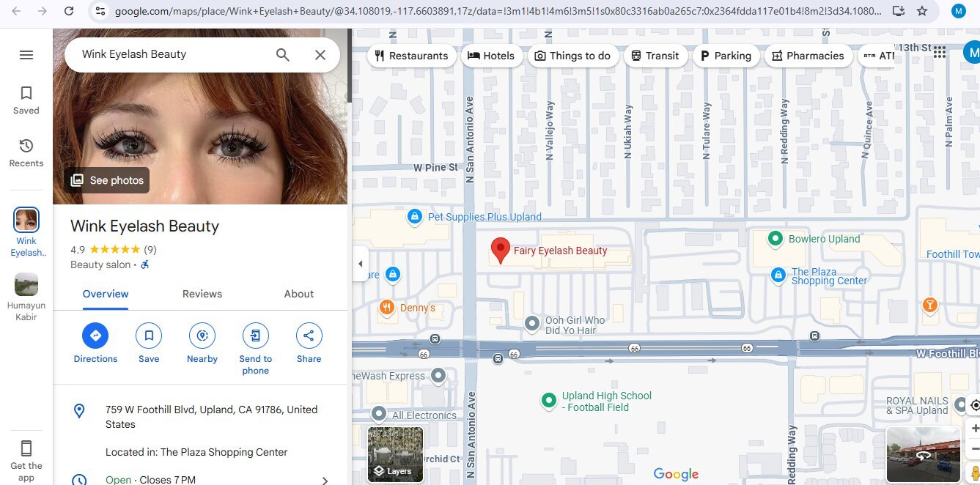This screenshot has height=485, width=980.
Task: Click the search magnifier icon
Action: [x=283, y=55]
